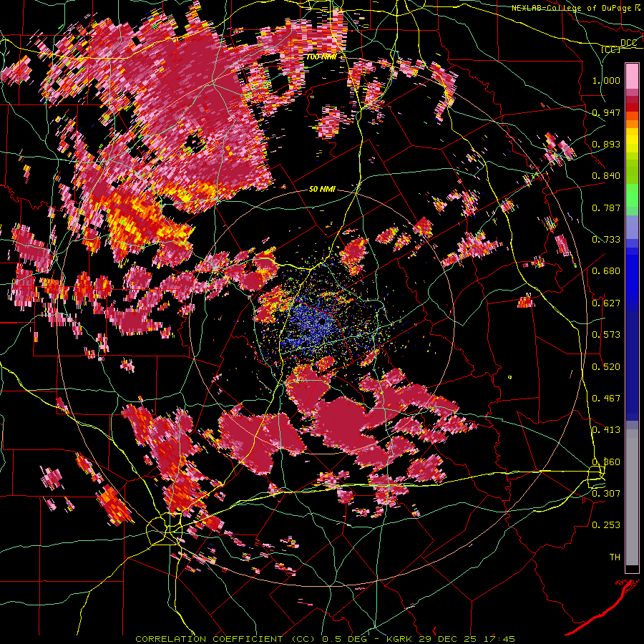
Task: Click the 0.947 scale value
Action: pos(606,112)
